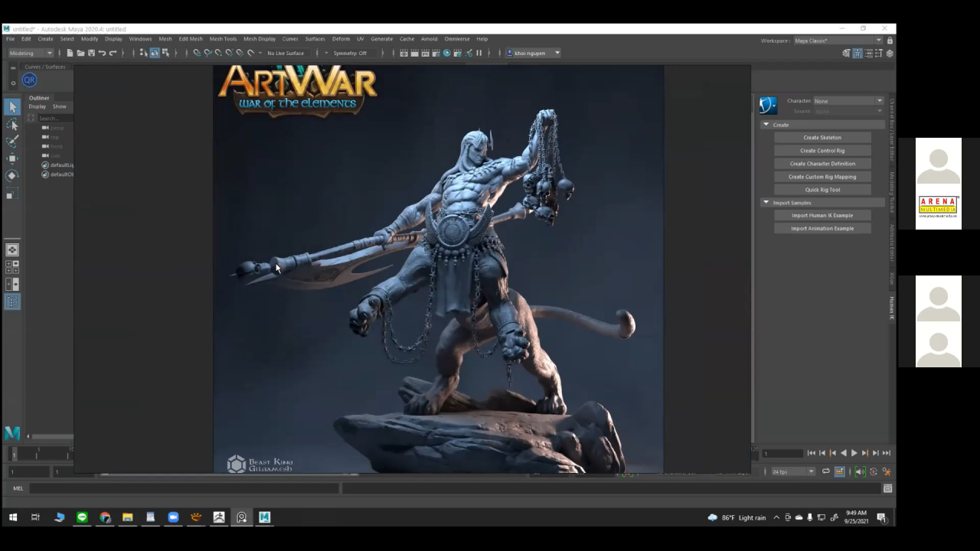Select by component type mode icon
This screenshot has height=551, width=980.
[x=165, y=53]
